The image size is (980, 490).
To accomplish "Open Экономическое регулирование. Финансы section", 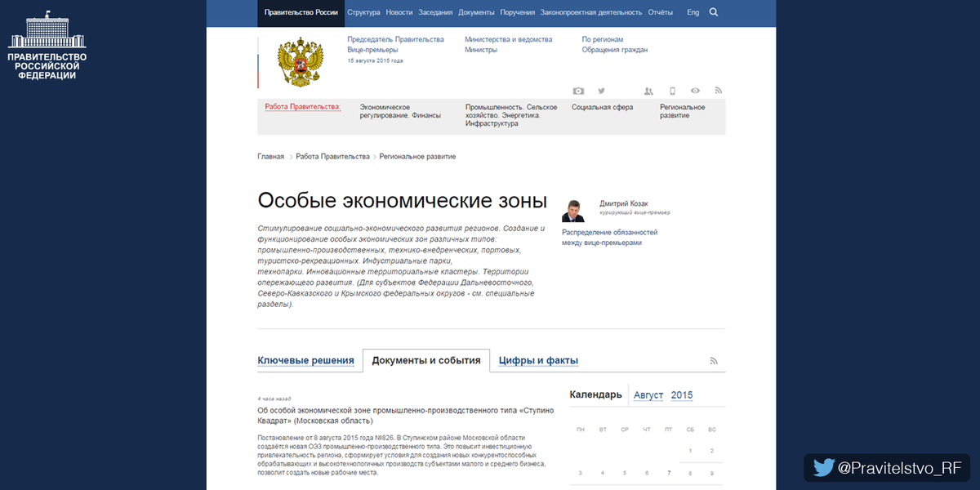I will click(x=400, y=111).
